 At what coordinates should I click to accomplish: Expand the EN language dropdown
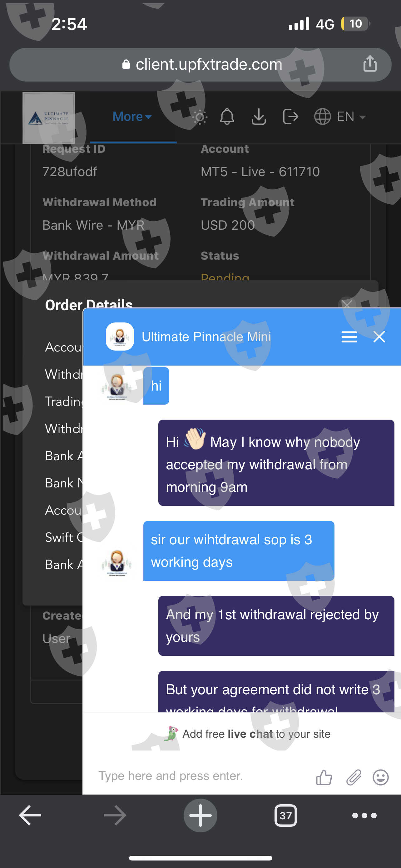(340, 117)
